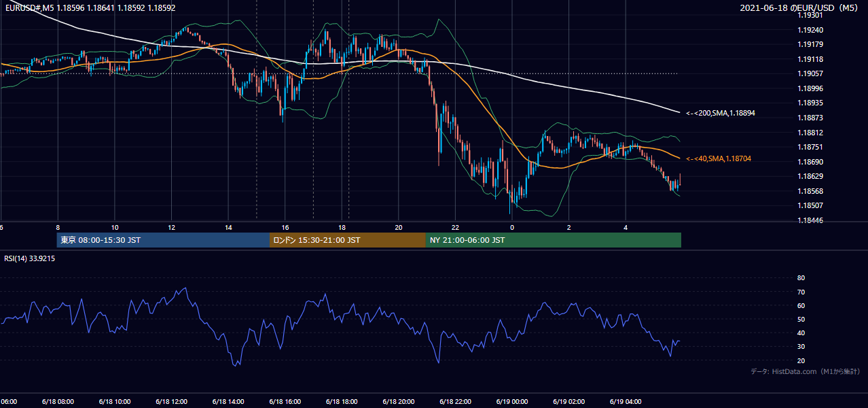
Task: Click price axis label 1.18751
Action: tap(810, 147)
